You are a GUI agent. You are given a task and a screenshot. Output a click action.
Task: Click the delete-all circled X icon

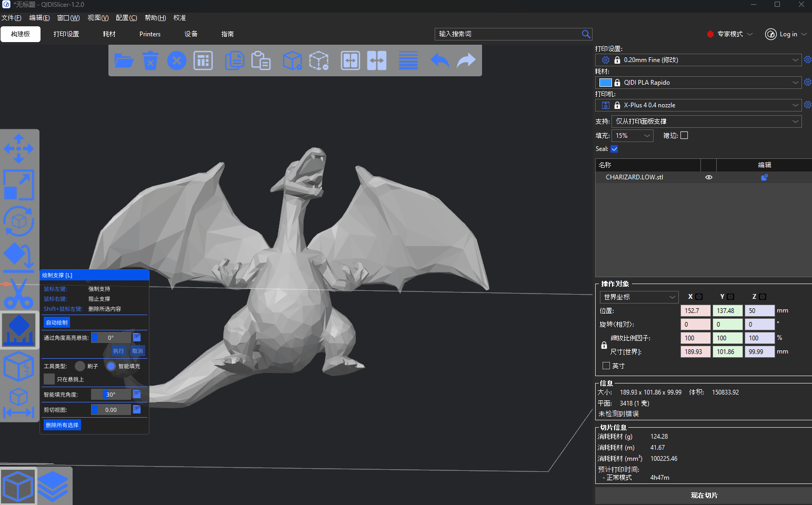point(177,60)
